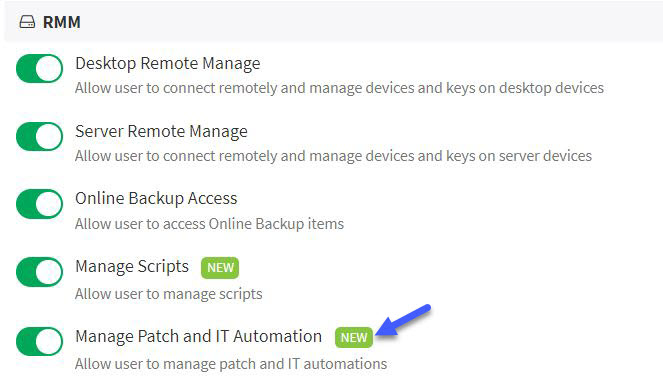Click the server devices permission description

[x=333, y=156]
